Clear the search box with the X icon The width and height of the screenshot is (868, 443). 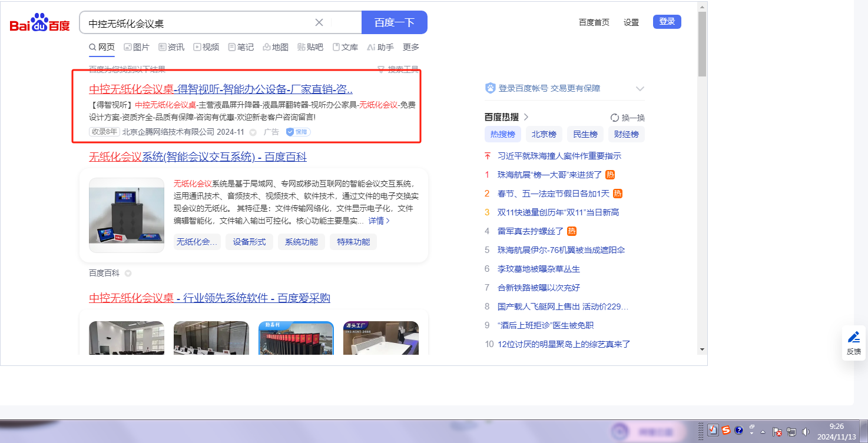[319, 22]
